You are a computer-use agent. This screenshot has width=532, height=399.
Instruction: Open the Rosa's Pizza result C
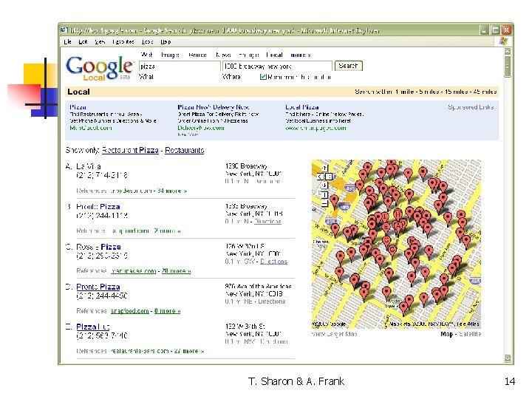[98, 247]
